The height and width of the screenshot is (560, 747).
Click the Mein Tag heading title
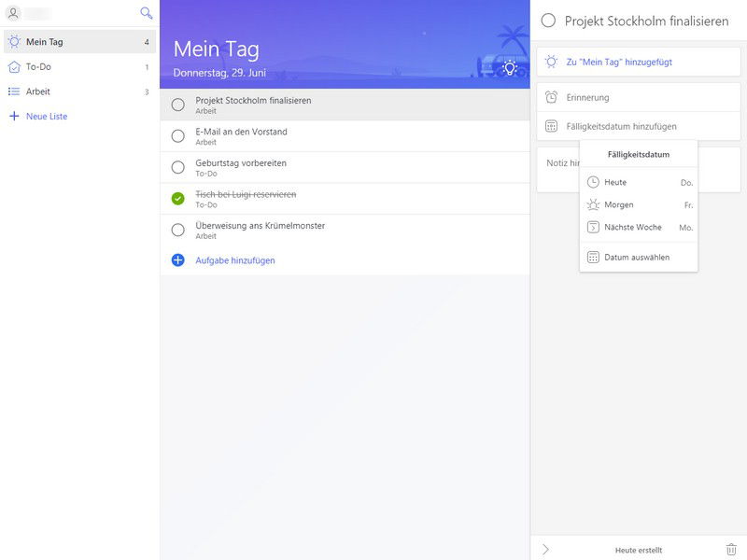217,49
